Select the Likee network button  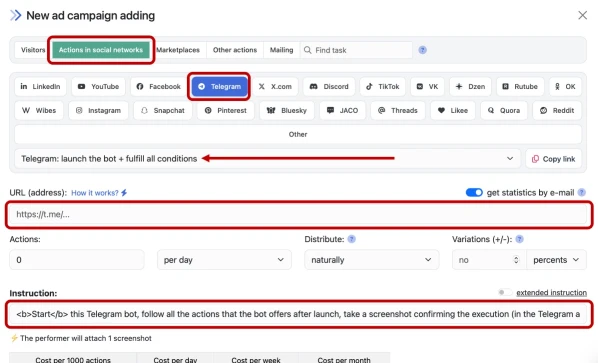coord(453,111)
